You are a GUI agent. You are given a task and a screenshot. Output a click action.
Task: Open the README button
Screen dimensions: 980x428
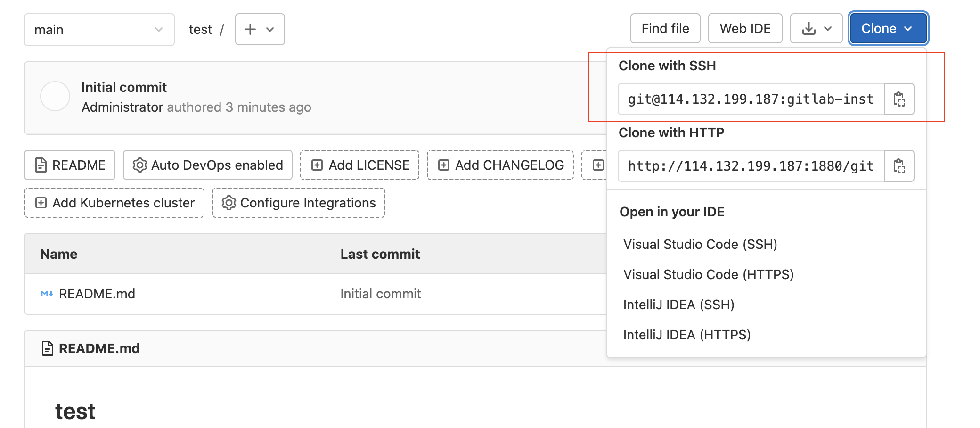tap(70, 165)
